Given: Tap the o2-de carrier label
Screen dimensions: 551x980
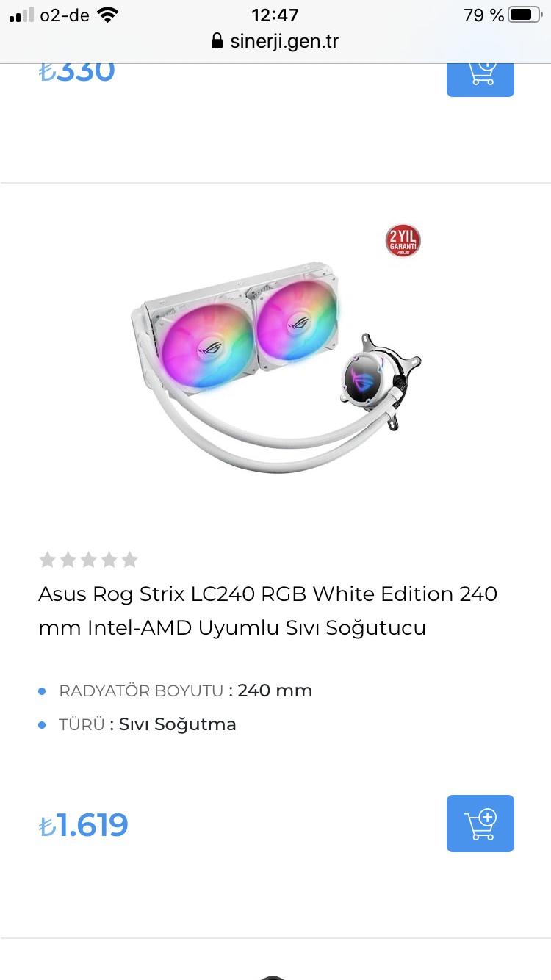Looking at the screenshot, I should [x=65, y=15].
